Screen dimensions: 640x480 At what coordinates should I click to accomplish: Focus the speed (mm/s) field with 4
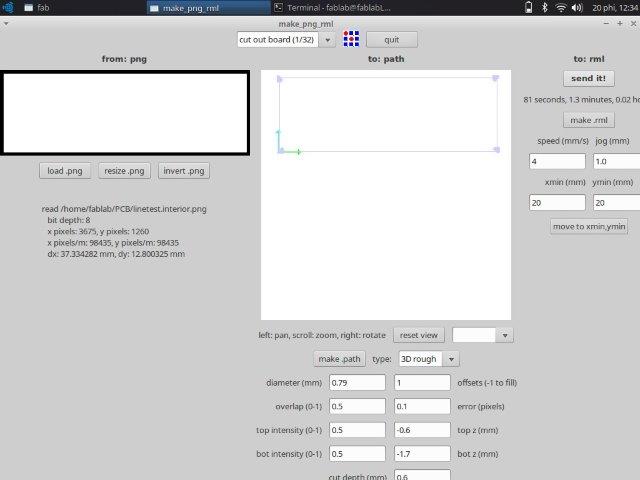557,161
